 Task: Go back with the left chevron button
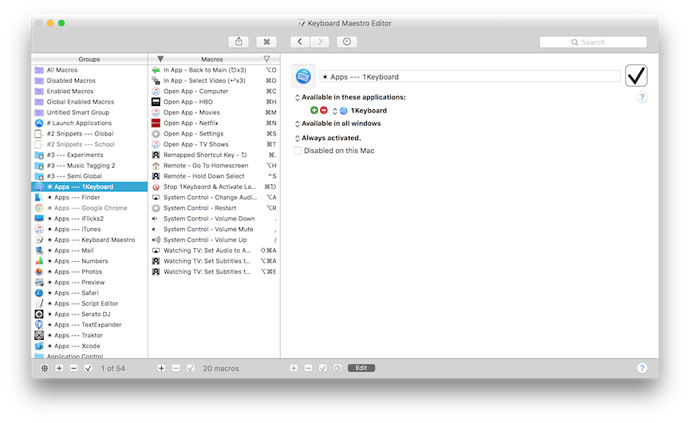click(x=300, y=42)
